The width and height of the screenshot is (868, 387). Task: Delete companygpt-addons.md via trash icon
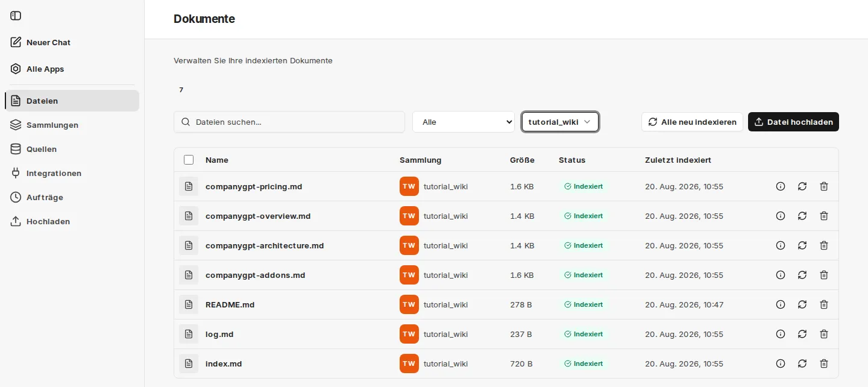824,275
